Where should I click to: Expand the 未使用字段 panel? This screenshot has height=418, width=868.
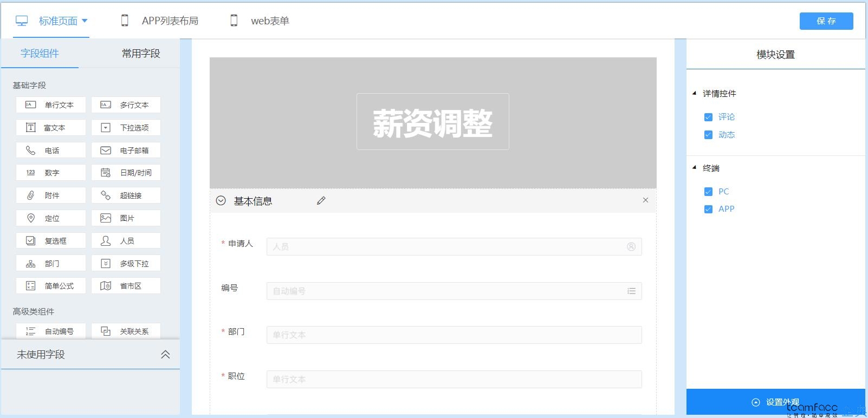pos(165,355)
